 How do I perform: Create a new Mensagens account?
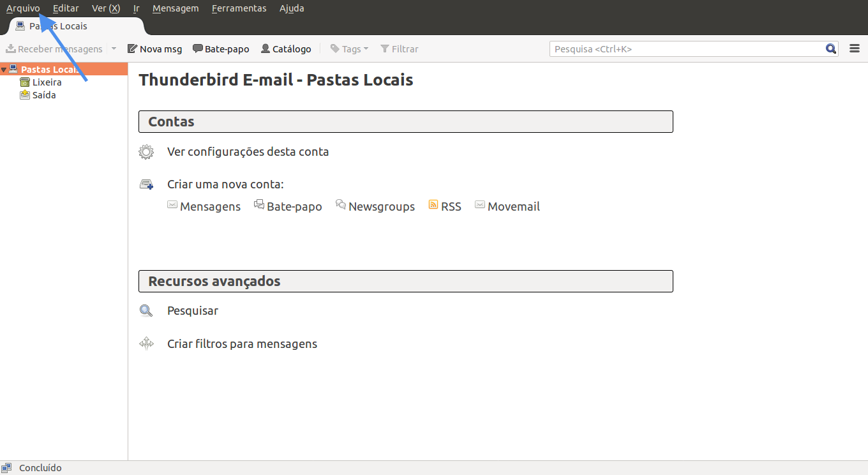pyautogui.click(x=210, y=207)
